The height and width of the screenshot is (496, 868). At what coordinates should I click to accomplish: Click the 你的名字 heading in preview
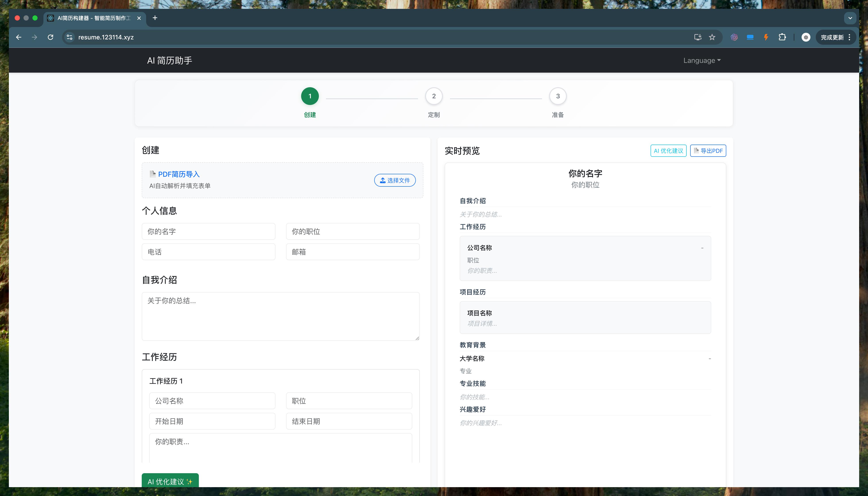coord(585,173)
